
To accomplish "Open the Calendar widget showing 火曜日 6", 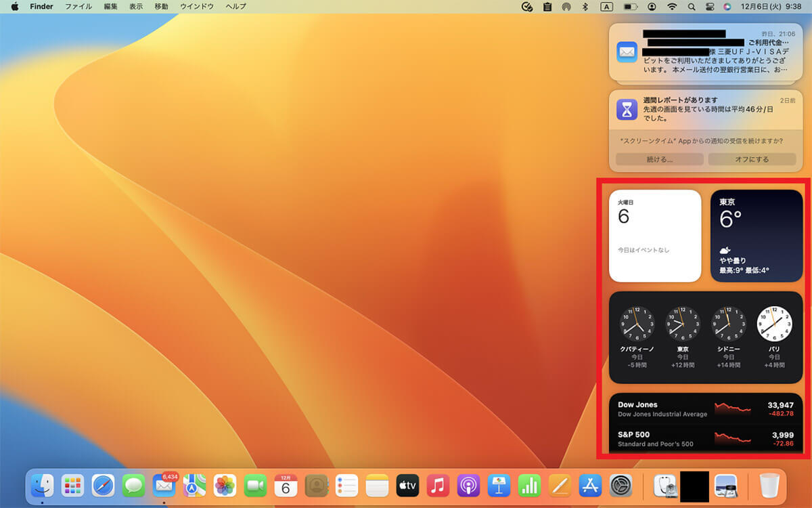I will click(655, 236).
